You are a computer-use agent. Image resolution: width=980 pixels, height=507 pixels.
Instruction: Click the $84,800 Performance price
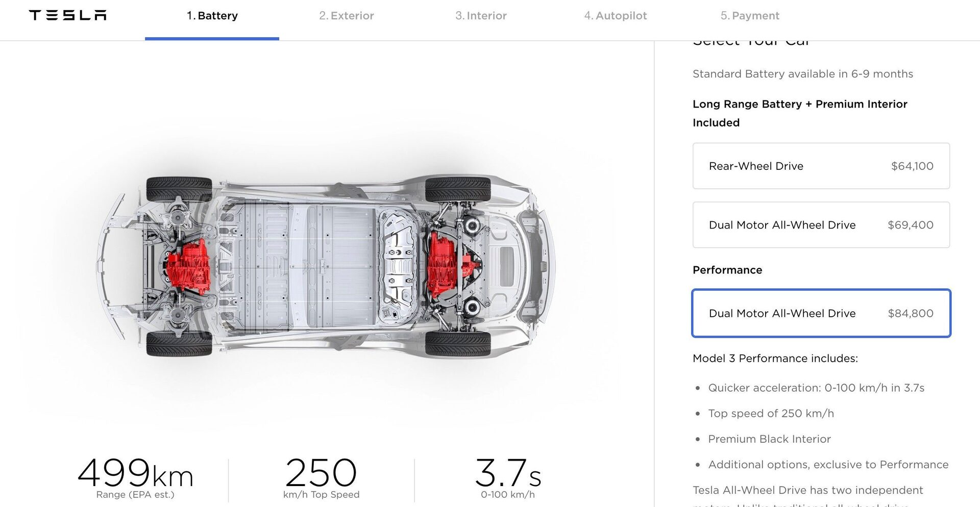(x=911, y=313)
